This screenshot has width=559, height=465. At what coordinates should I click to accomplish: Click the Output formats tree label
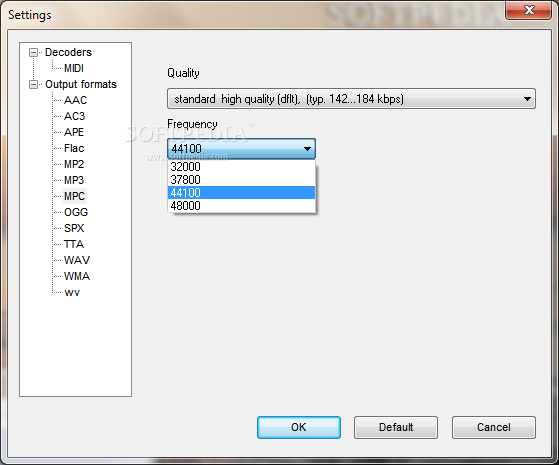(81, 85)
